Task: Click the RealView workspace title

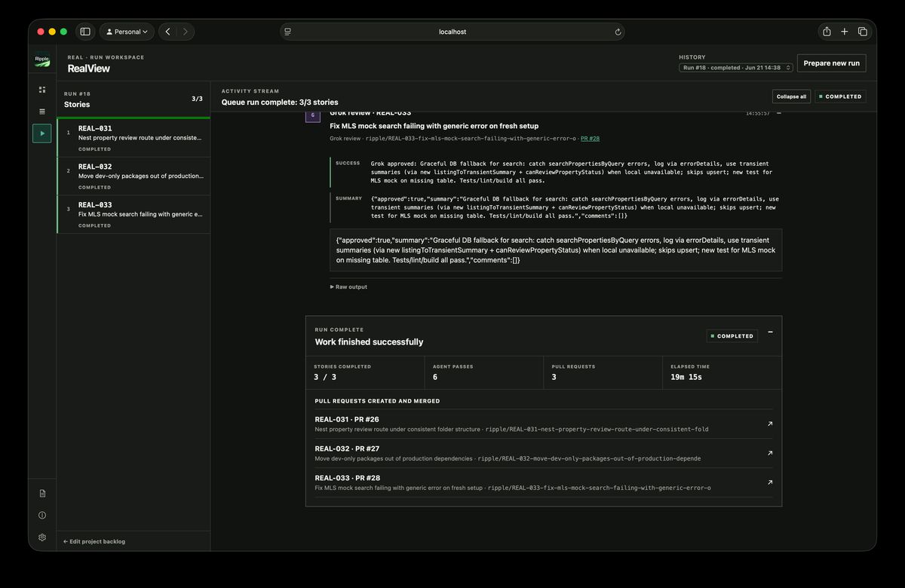Action: click(88, 69)
